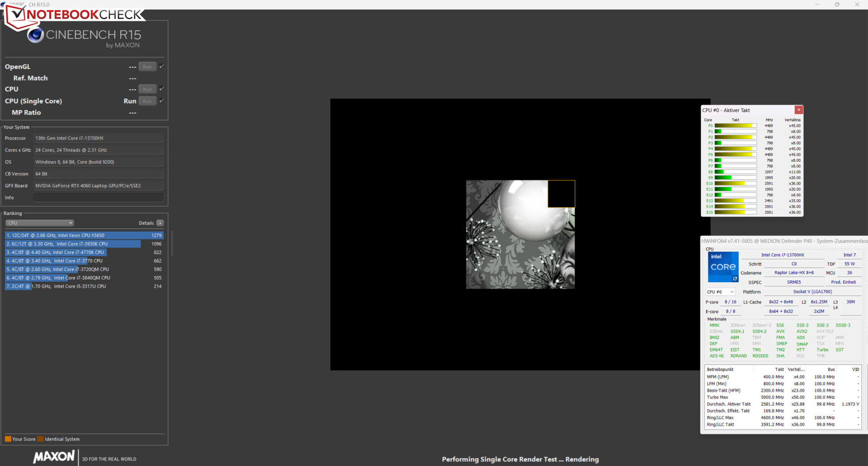The height and width of the screenshot is (466, 868).
Task: Click the rendering preview image
Action: (x=520, y=234)
